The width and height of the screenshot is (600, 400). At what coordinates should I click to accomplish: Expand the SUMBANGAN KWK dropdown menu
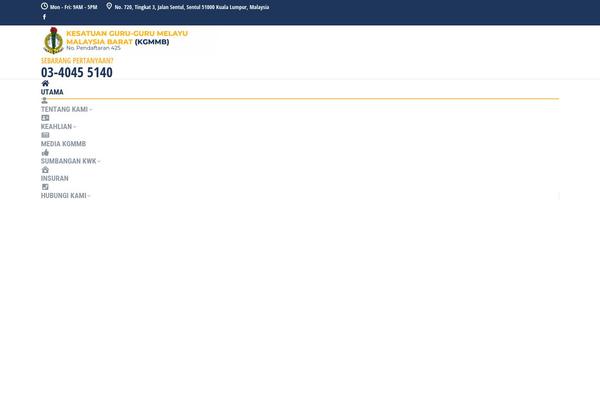[x=70, y=161]
